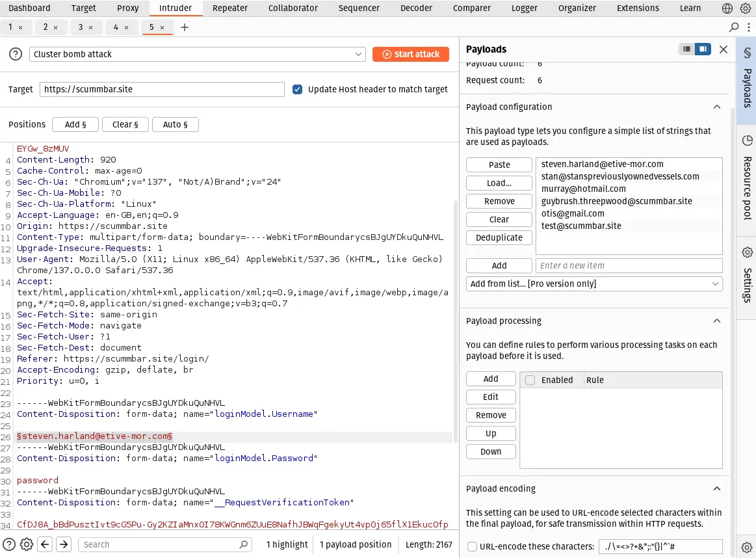Click Add § position button

click(75, 124)
